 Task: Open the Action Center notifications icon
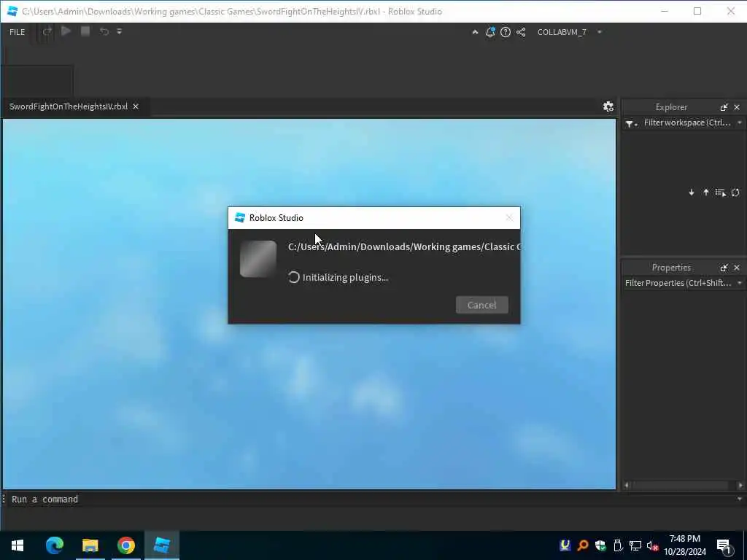click(724, 546)
